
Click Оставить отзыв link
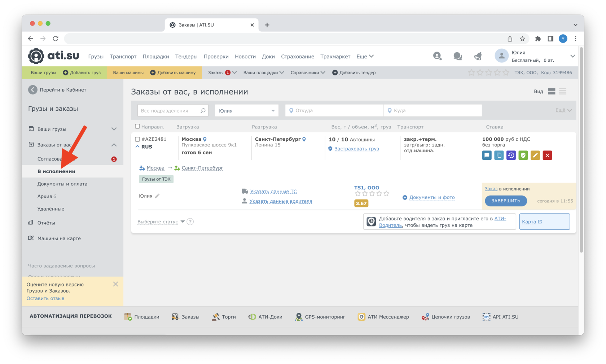pos(45,298)
